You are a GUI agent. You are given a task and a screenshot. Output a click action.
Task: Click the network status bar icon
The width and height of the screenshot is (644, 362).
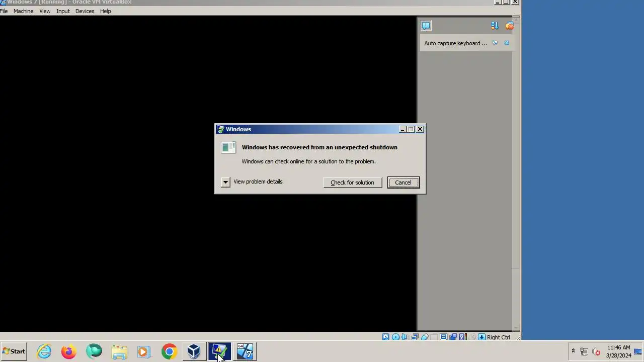tap(415, 337)
